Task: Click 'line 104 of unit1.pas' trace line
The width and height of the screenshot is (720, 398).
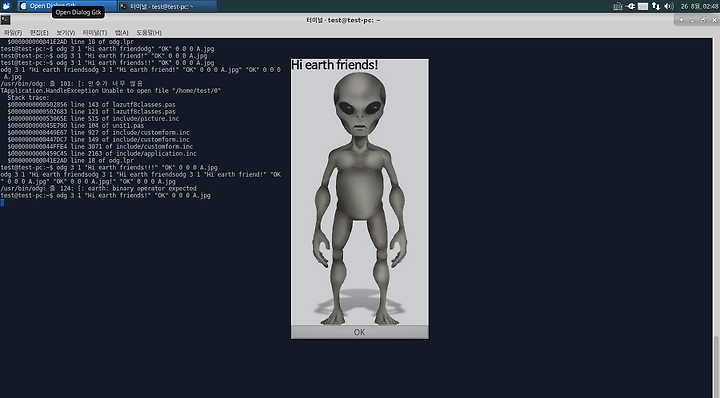Action: (x=75, y=125)
